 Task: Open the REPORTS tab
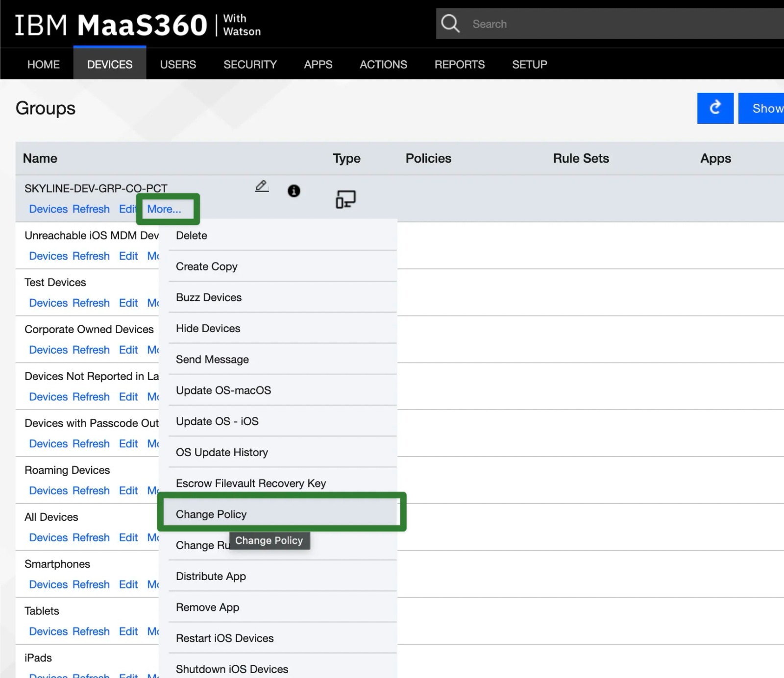click(x=460, y=65)
